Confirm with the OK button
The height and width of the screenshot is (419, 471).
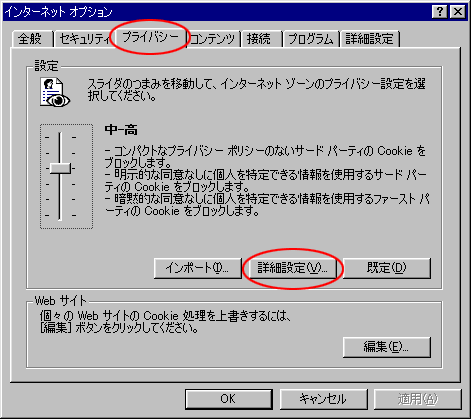coord(229,399)
